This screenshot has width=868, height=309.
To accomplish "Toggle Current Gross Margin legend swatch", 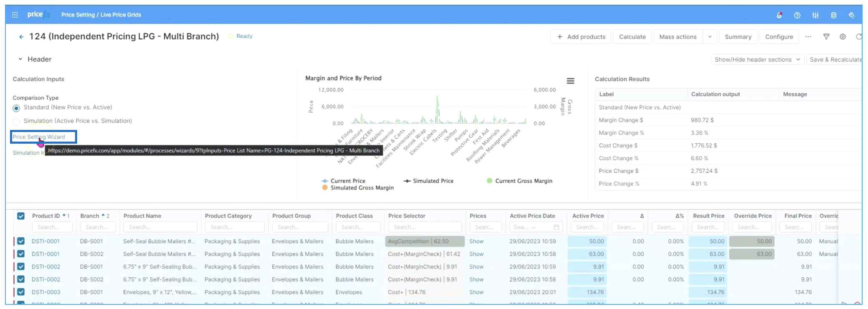I will pos(489,181).
